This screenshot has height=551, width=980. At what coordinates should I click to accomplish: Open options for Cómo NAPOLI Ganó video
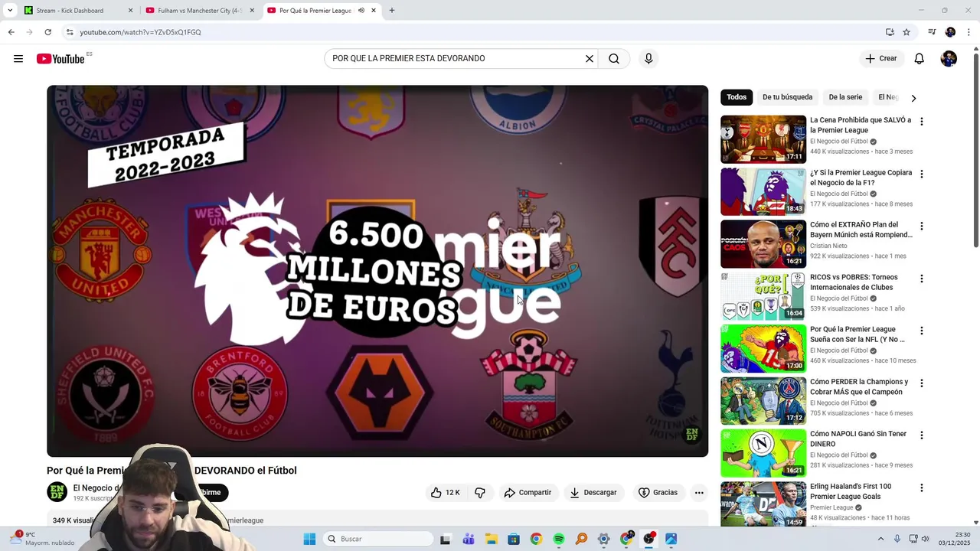921,435
